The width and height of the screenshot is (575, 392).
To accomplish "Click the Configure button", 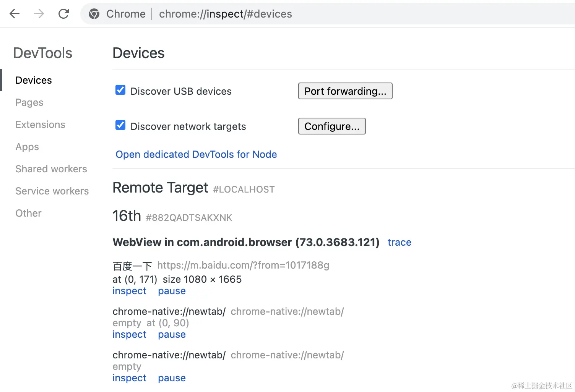I will point(331,126).
